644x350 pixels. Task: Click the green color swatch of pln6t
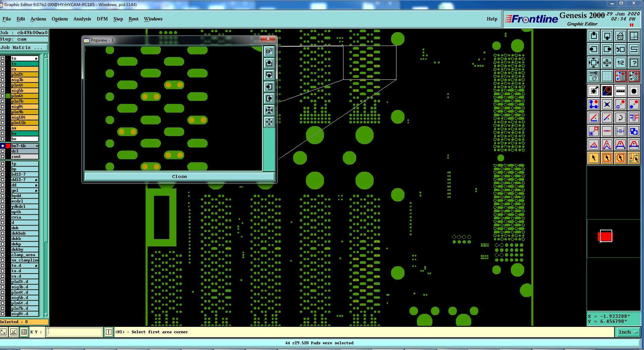click(x=8, y=96)
